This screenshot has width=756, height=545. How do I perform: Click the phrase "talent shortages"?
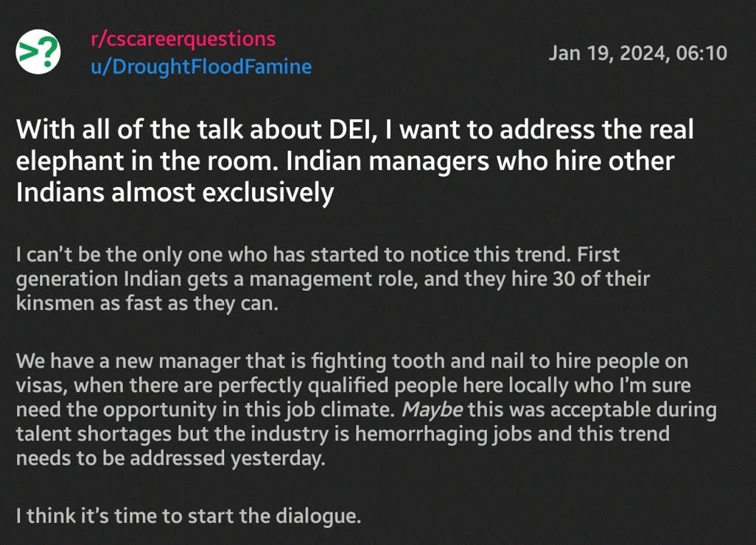click(94, 435)
